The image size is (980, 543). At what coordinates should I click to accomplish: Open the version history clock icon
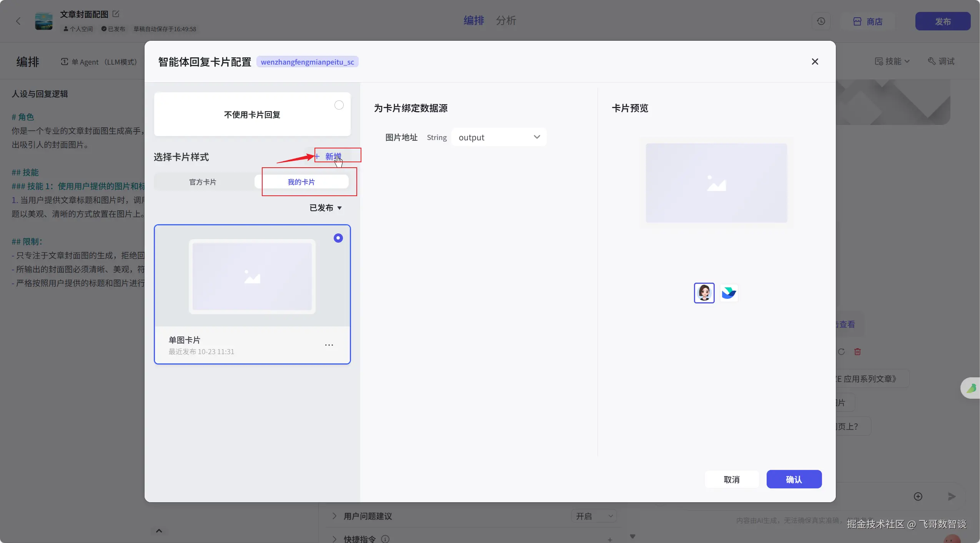(821, 22)
